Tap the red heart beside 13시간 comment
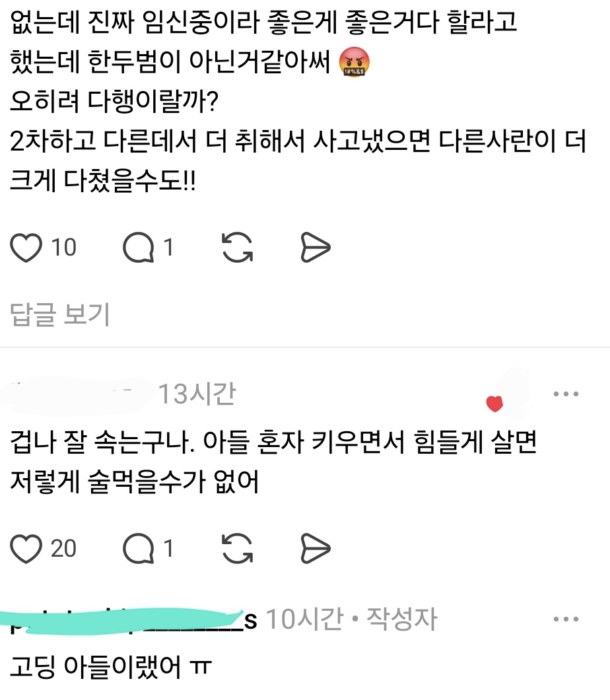 point(494,403)
